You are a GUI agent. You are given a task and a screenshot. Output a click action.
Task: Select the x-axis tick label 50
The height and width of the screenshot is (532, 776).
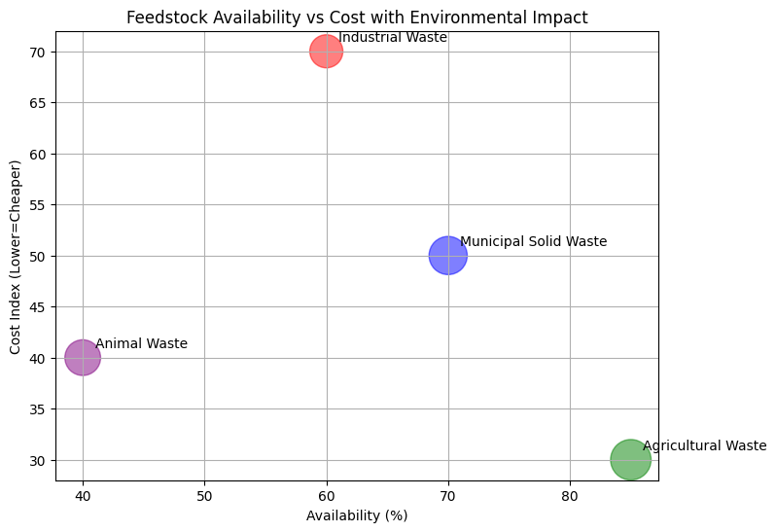point(204,496)
